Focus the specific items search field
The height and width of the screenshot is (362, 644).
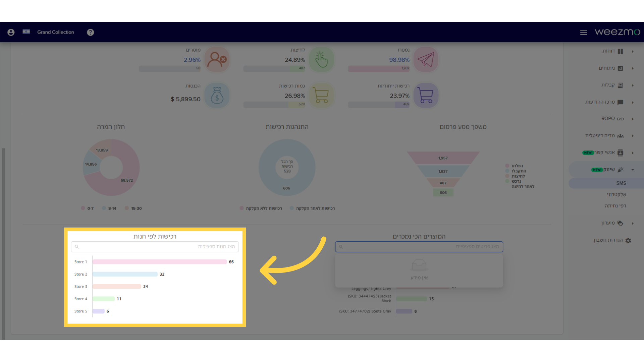[419, 247]
